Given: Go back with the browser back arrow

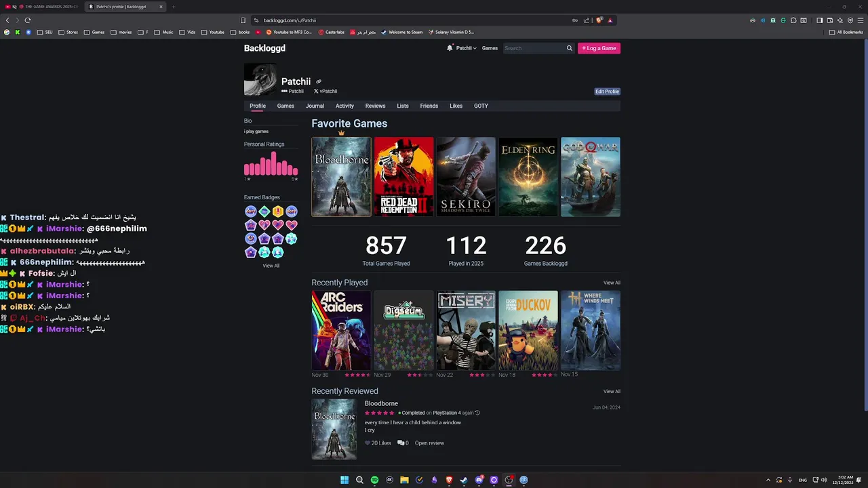Looking at the screenshot, I should (7, 20).
